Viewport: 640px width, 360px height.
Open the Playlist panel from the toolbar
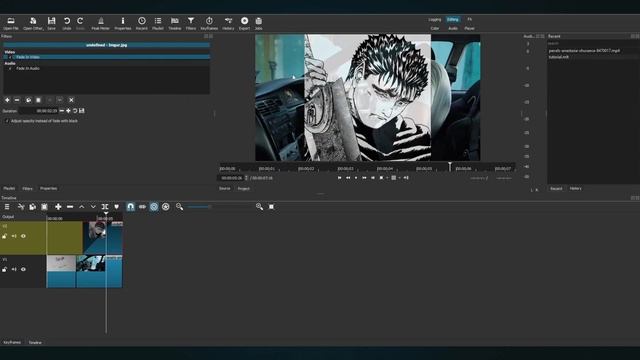tap(158, 23)
